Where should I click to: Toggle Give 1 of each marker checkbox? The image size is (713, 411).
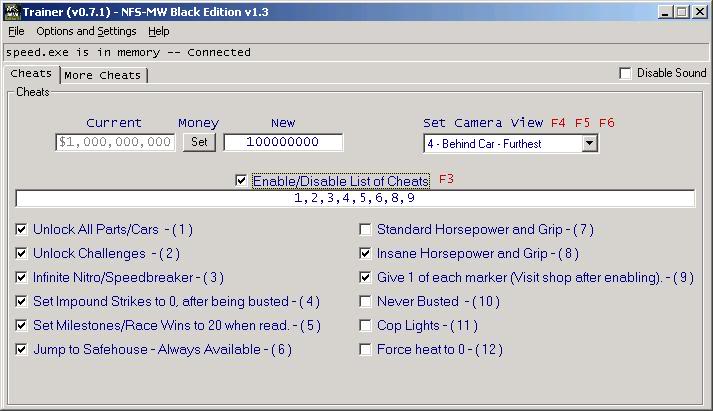[365, 277]
